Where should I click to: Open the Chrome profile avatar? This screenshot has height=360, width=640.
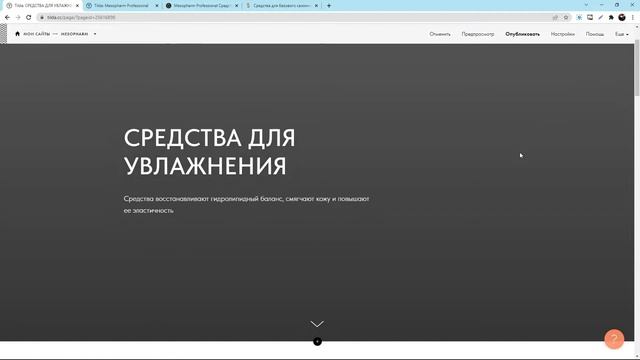click(x=622, y=18)
